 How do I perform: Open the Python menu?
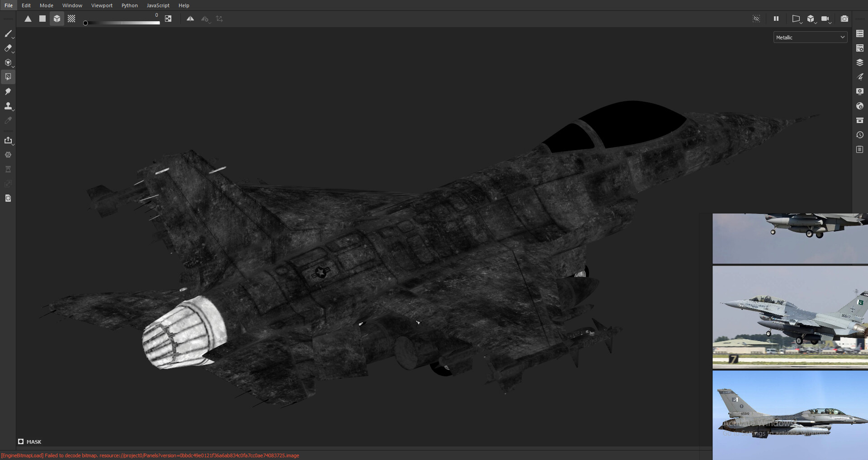130,5
